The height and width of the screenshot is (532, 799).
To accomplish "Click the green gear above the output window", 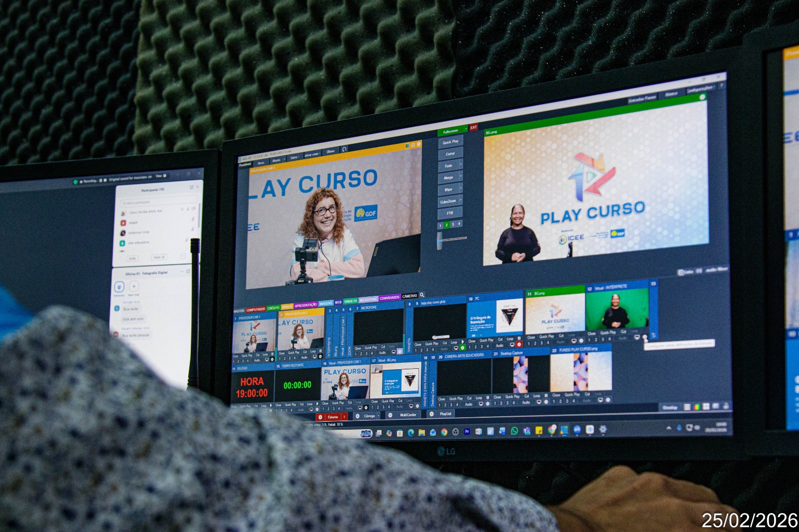I will (702, 97).
